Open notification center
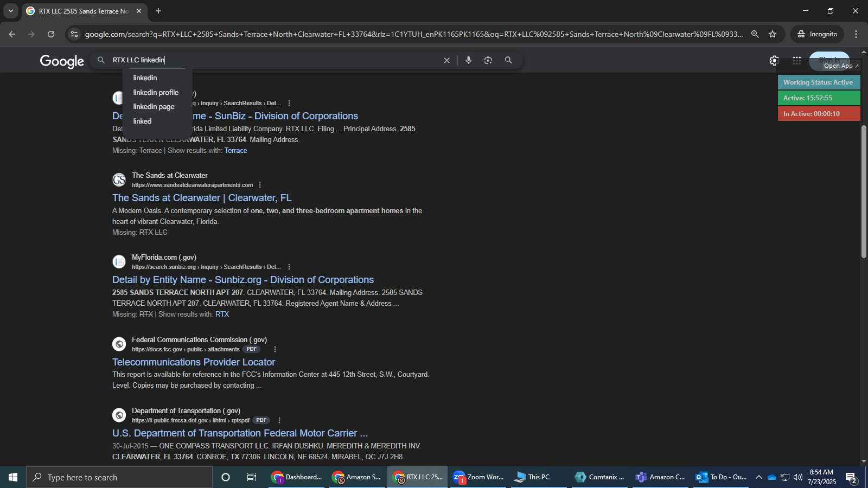 [851, 478]
